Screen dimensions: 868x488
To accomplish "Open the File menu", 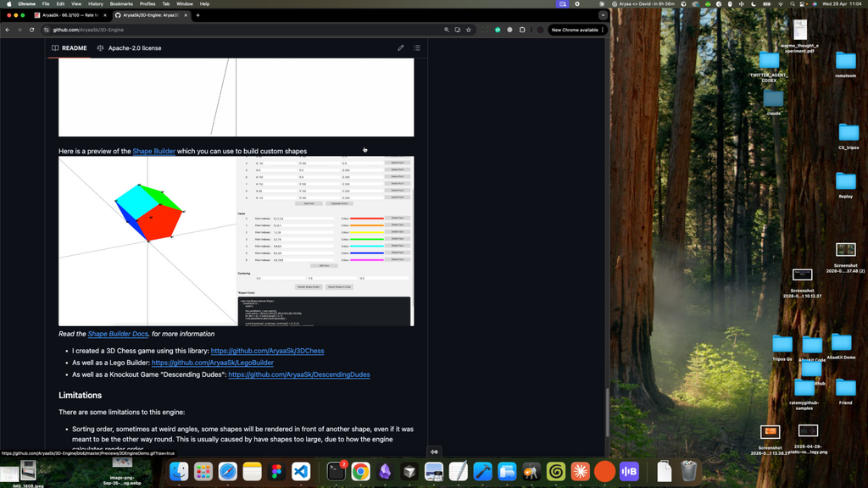I will coord(46,4).
